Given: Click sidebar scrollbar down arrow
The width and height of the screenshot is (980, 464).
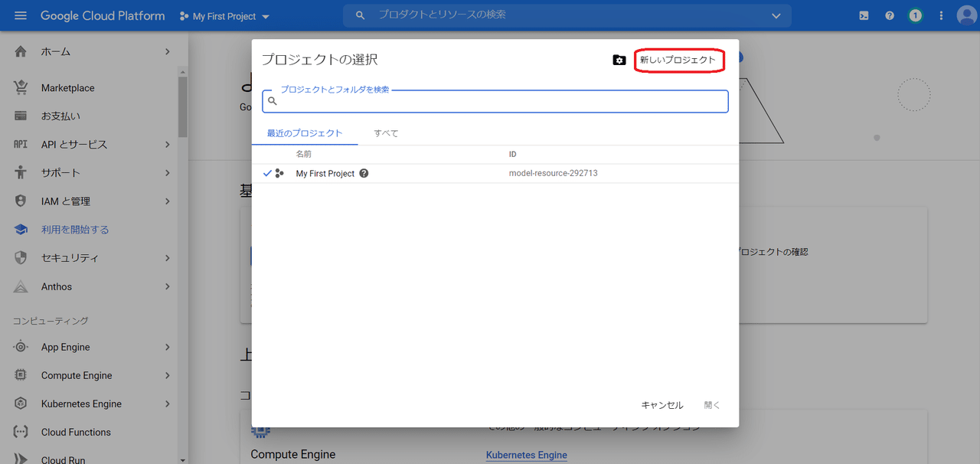Looking at the screenshot, I should tap(182, 459).
